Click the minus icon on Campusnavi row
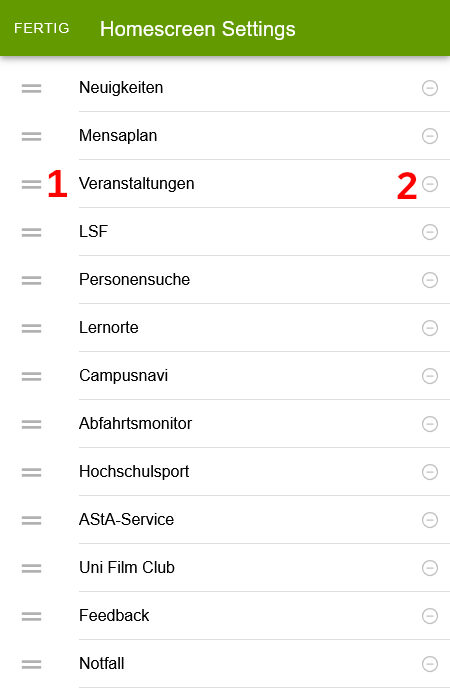The image size is (450, 700). pos(430,376)
